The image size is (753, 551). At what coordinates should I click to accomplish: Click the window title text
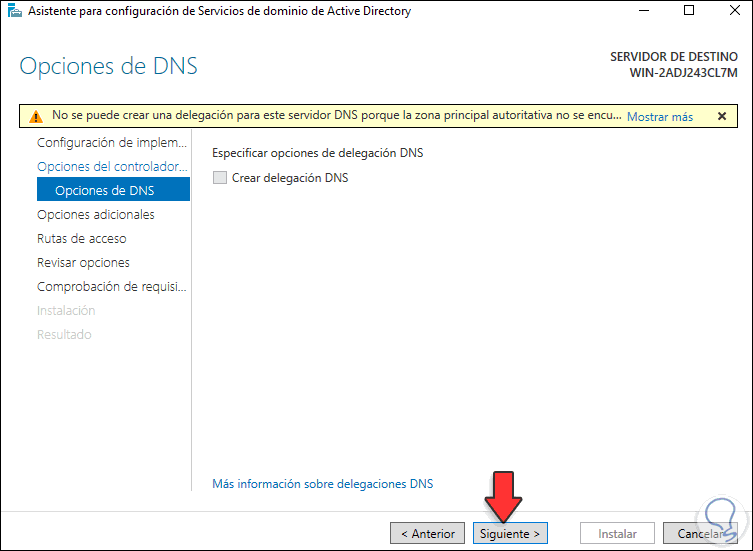point(219,11)
